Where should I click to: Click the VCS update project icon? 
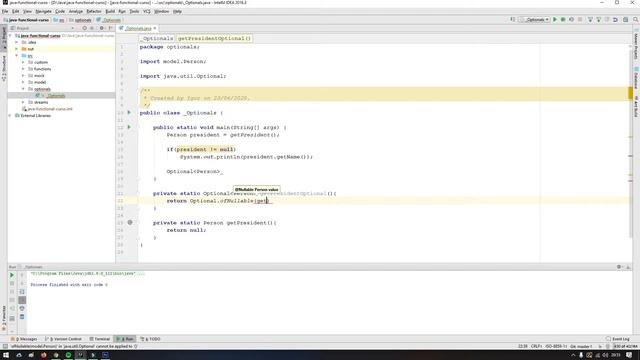[x=590, y=20]
